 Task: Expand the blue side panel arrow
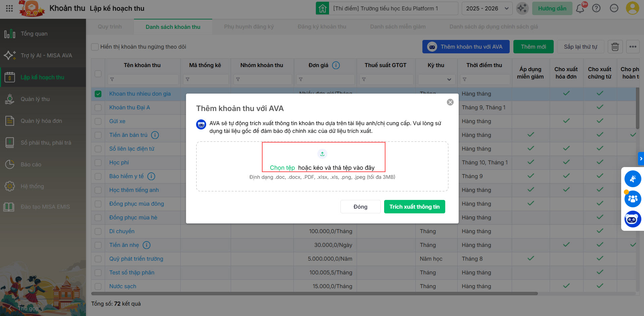click(641, 159)
